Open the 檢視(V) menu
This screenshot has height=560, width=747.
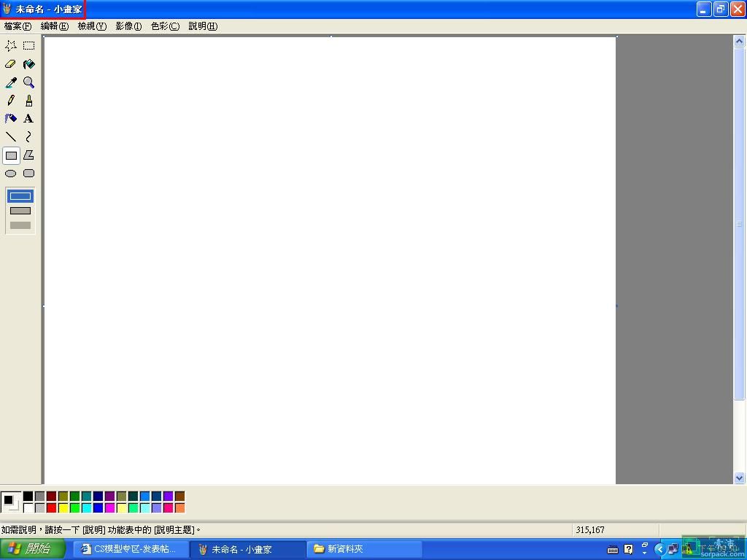click(92, 26)
